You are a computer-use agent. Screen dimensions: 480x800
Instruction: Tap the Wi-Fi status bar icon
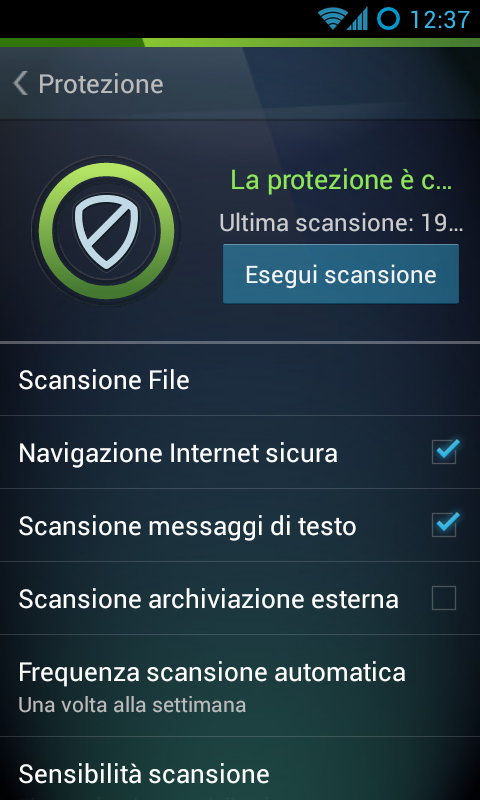pos(331,19)
